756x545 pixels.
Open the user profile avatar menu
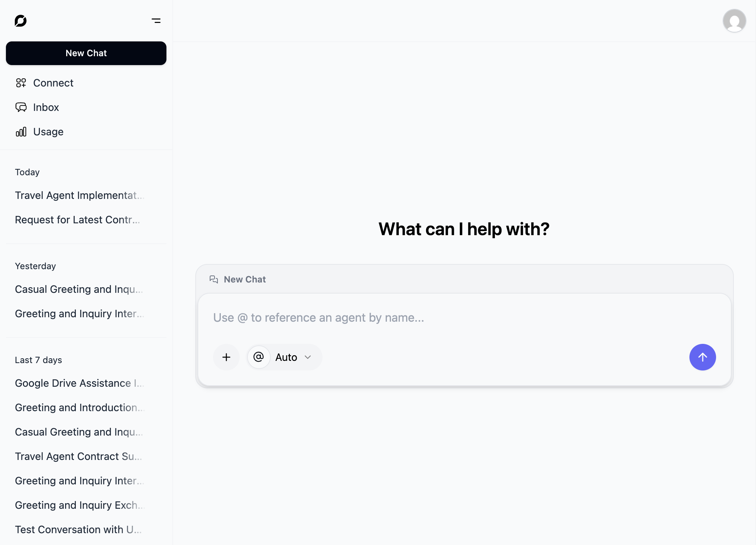click(734, 21)
